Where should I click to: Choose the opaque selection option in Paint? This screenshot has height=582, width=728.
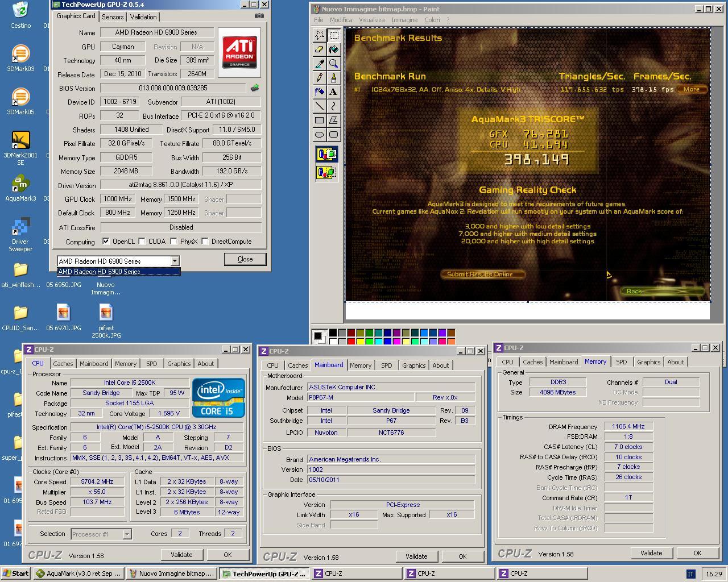pos(326,154)
